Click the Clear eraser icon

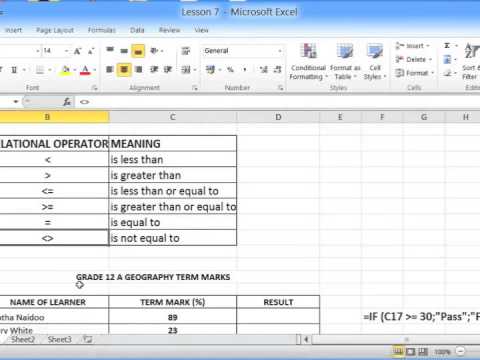(x=447, y=73)
